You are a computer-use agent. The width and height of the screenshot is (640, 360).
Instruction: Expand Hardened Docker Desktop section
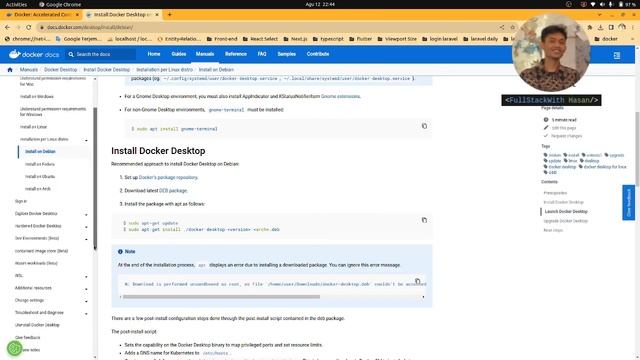coord(86,227)
